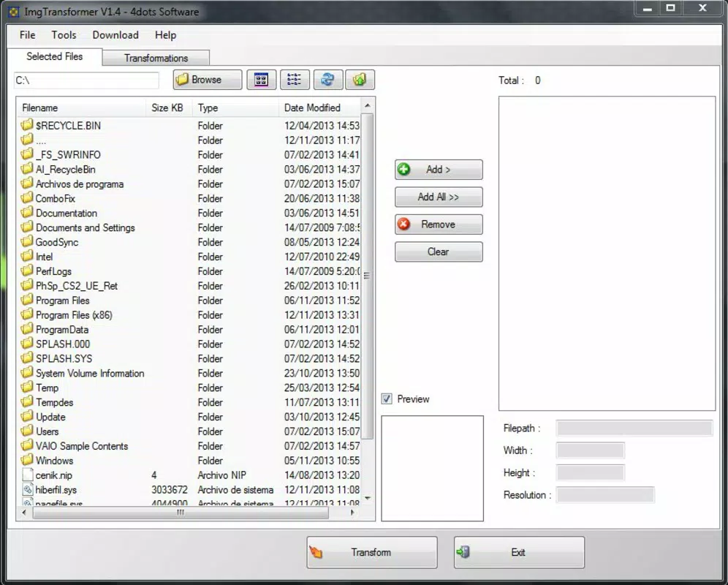The width and height of the screenshot is (728, 585).
Task: Select the GoodSync row
Action: pos(189,242)
